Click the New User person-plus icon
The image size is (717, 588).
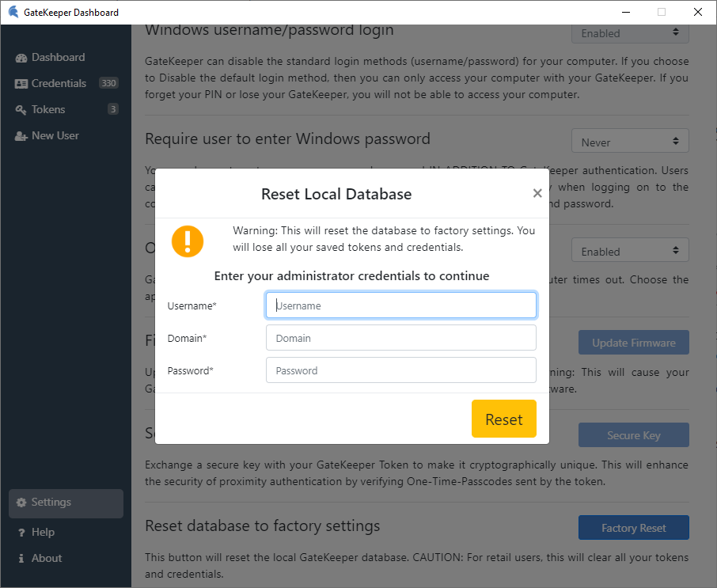point(21,136)
